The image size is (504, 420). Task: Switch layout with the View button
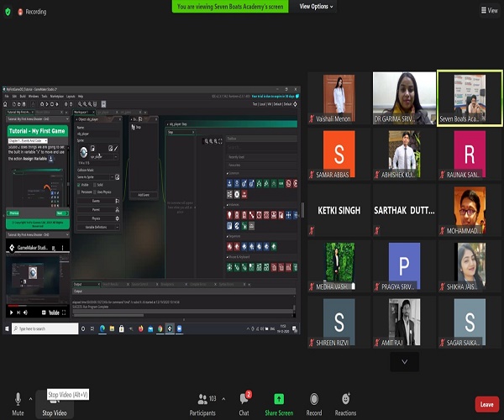click(490, 11)
